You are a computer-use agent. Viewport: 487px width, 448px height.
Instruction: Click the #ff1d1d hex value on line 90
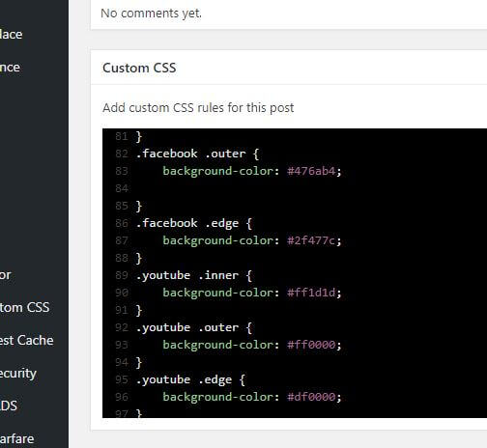(311, 293)
